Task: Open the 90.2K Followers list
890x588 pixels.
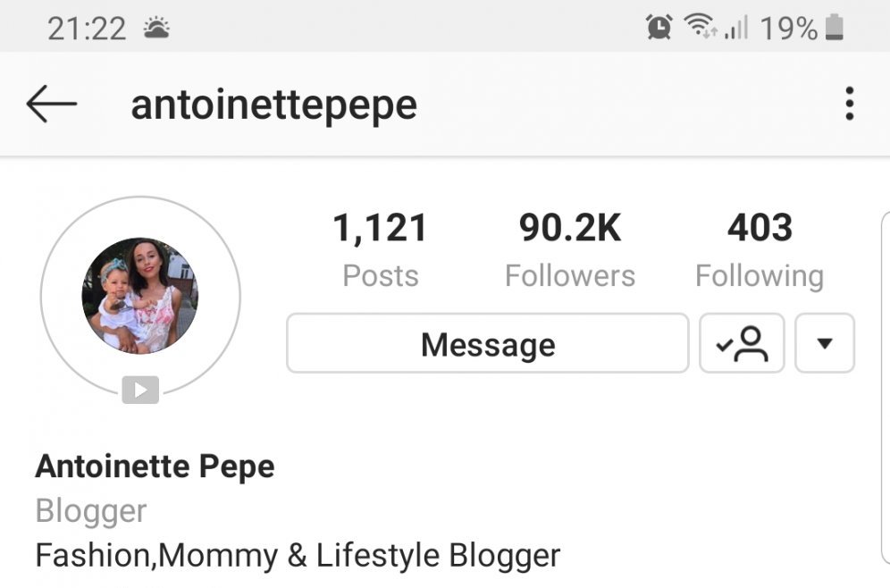Action: (570, 249)
